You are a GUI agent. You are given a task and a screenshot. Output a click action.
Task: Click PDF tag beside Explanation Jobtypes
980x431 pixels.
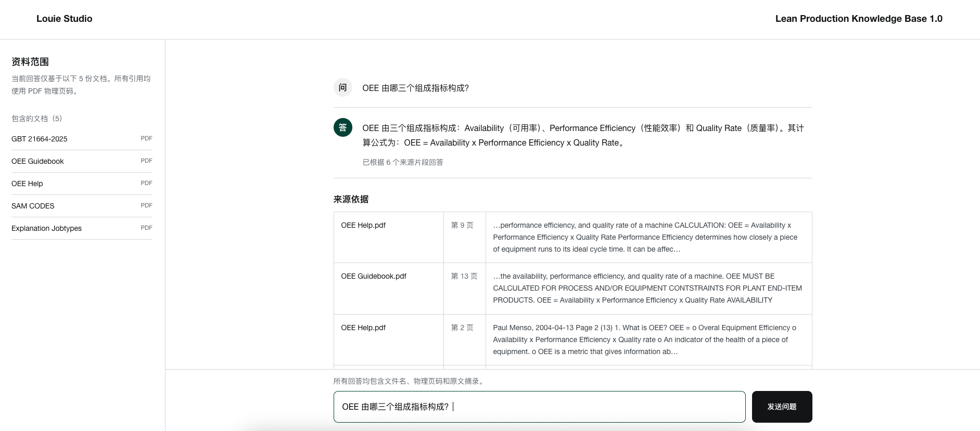[146, 228]
